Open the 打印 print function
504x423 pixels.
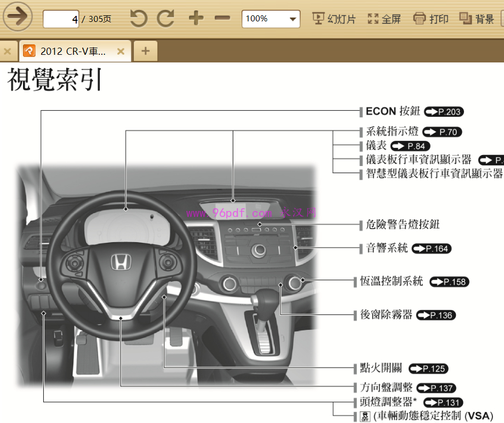(431, 18)
